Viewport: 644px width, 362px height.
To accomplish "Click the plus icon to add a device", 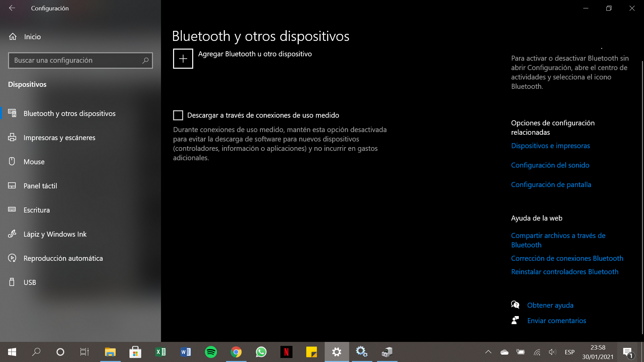I will point(183,59).
